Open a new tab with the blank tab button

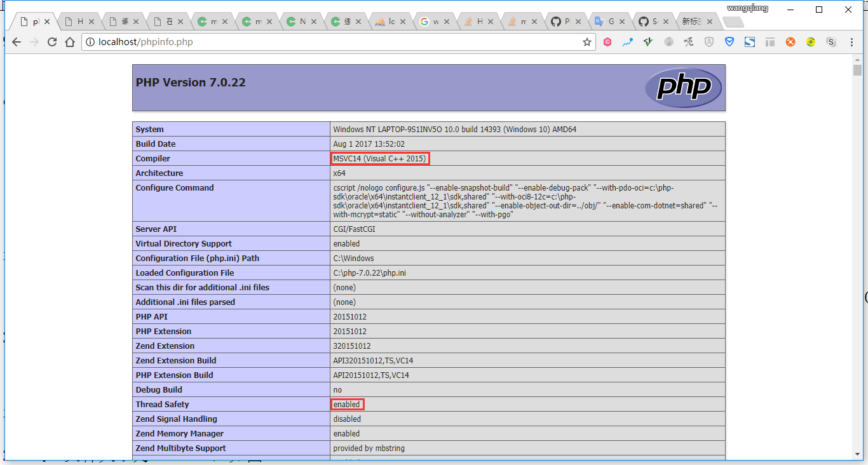point(733,22)
